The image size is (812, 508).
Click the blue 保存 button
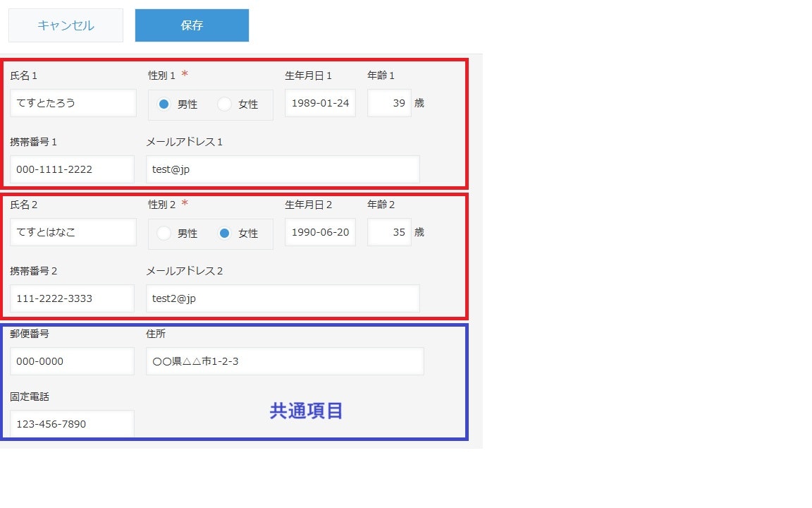click(192, 25)
